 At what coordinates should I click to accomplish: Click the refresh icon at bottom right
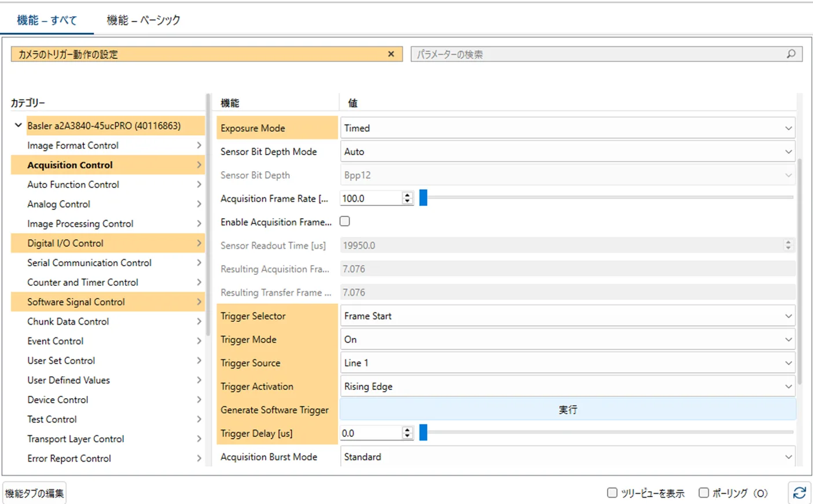coord(800,492)
